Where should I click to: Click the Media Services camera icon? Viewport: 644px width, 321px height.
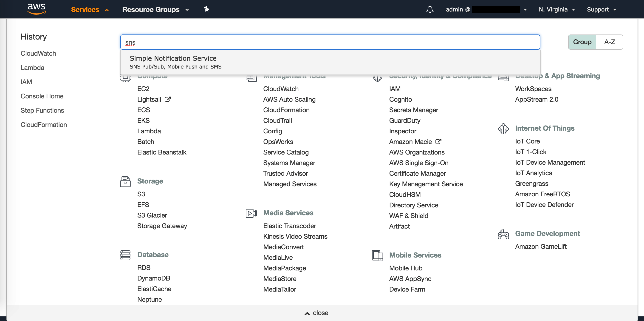click(251, 213)
